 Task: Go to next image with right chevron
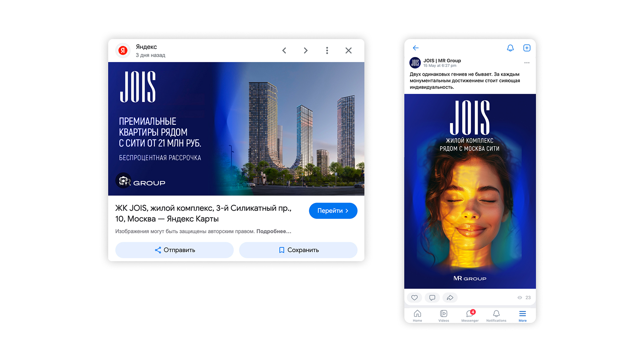pyautogui.click(x=306, y=51)
